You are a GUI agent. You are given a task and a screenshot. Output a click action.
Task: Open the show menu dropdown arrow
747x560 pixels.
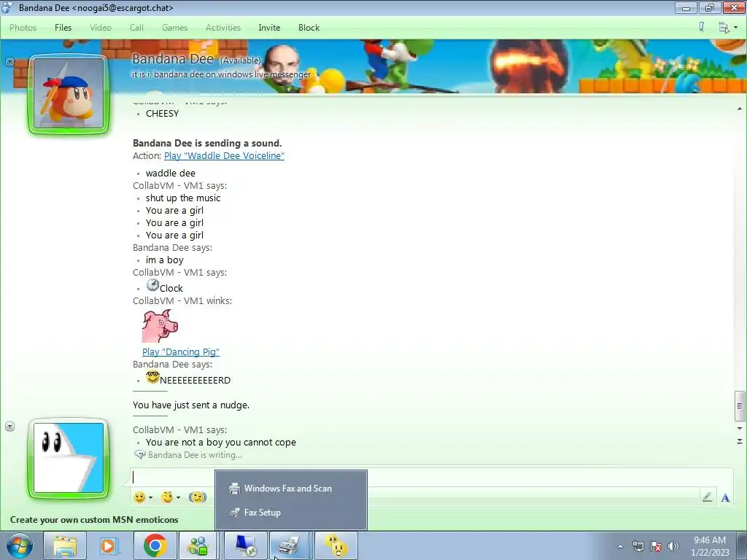coord(735,28)
